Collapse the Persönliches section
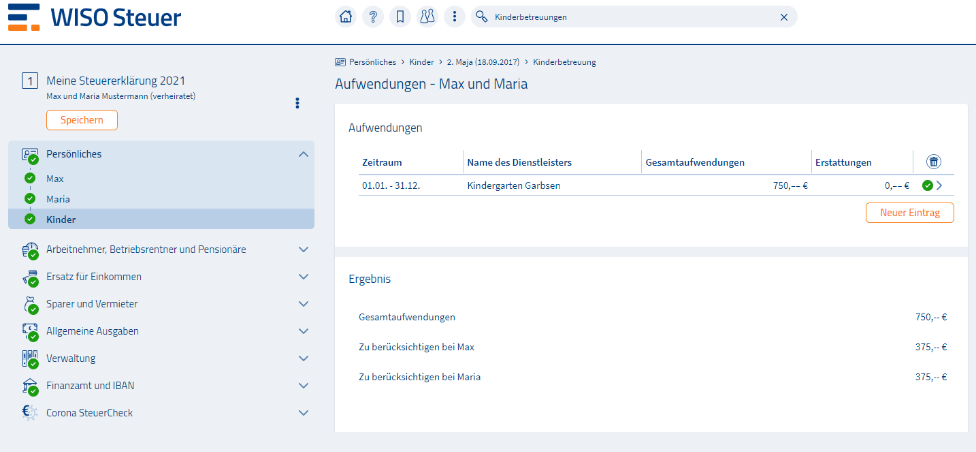This screenshot has width=976, height=452. (x=304, y=154)
